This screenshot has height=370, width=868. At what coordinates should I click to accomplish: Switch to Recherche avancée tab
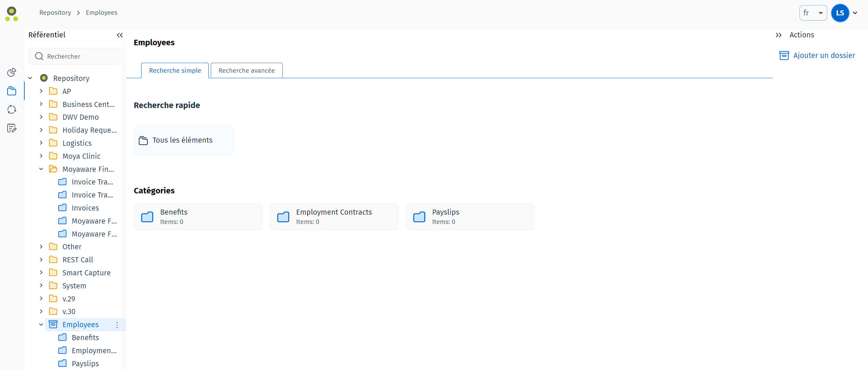coord(246,70)
